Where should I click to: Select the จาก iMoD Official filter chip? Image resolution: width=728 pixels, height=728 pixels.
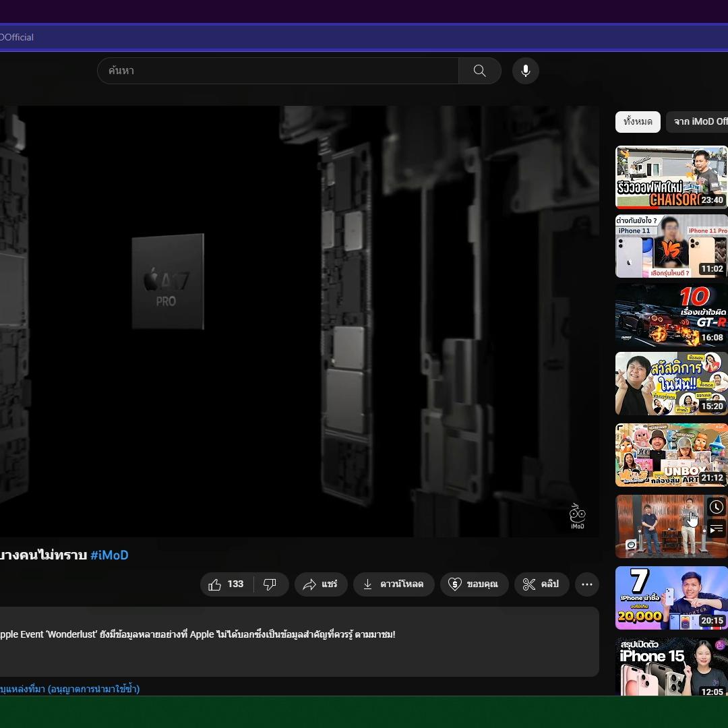[x=697, y=121]
